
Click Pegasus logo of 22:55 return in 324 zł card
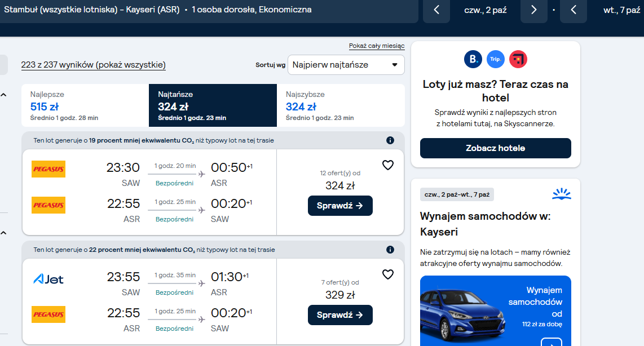(x=48, y=205)
